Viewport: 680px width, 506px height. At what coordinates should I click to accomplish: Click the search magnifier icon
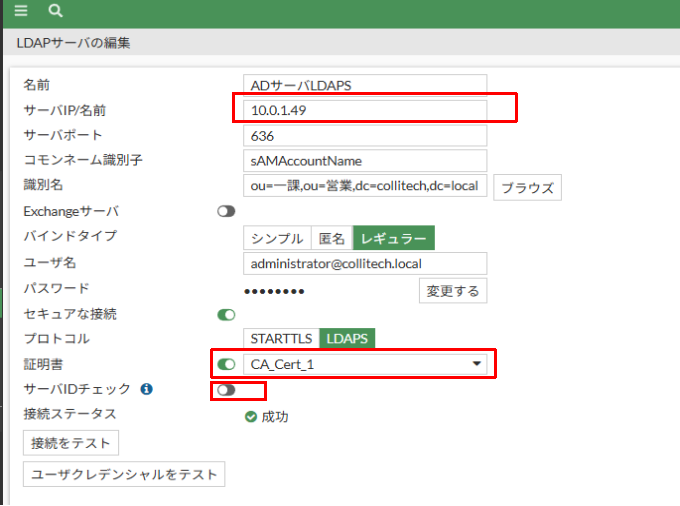pyautogui.click(x=56, y=11)
